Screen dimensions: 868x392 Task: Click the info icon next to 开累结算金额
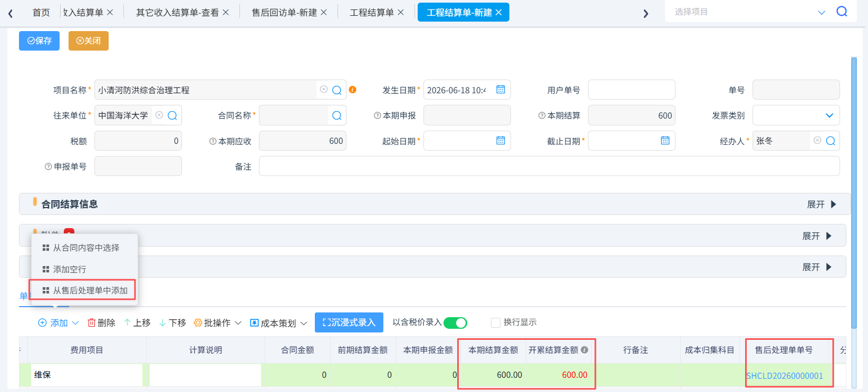585,350
